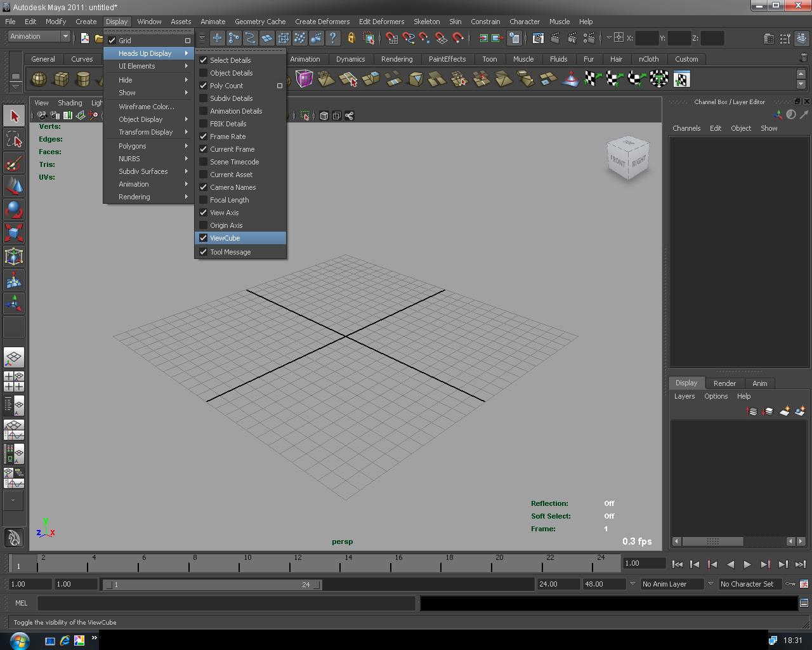Viewport: 812px width, 650px height.
Task: Switch to the Render tab in the layer editor
Action: [724, 383]
